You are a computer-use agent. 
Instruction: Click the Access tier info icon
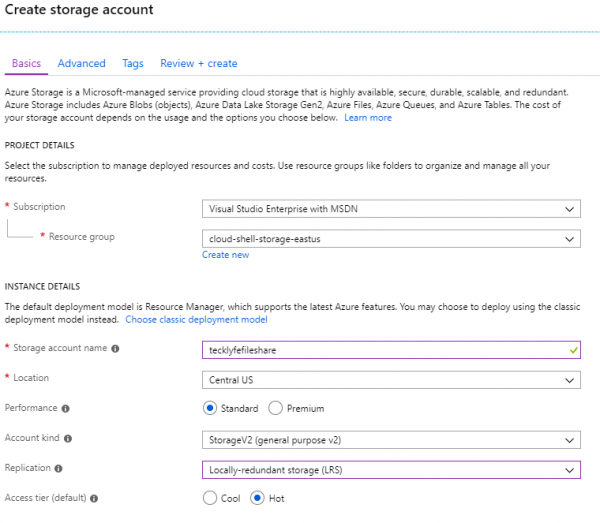[x=94, y=499]
